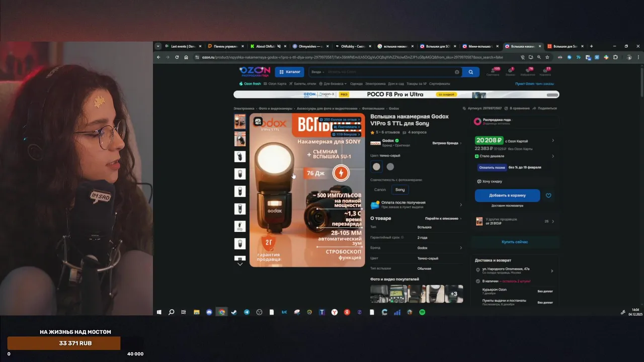Add product to В сравнение
Image resolution: width=644 pixels, height=362 pixels.
518,108
